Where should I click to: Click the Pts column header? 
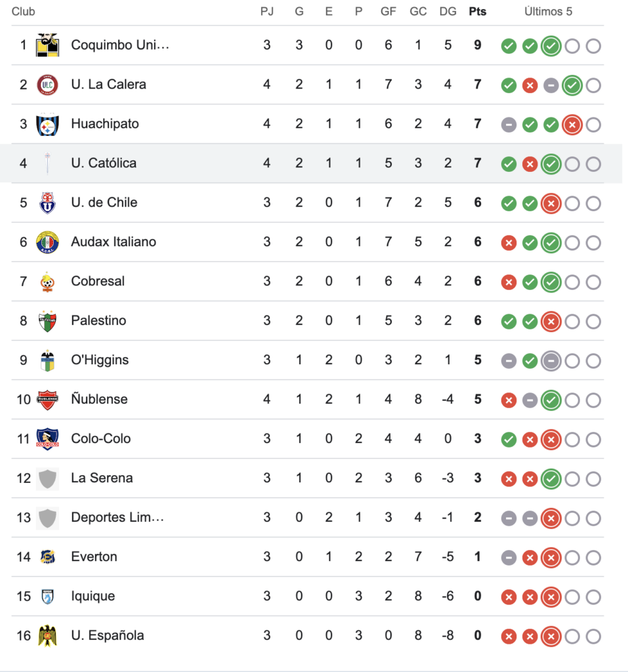(x=478, y=12)
